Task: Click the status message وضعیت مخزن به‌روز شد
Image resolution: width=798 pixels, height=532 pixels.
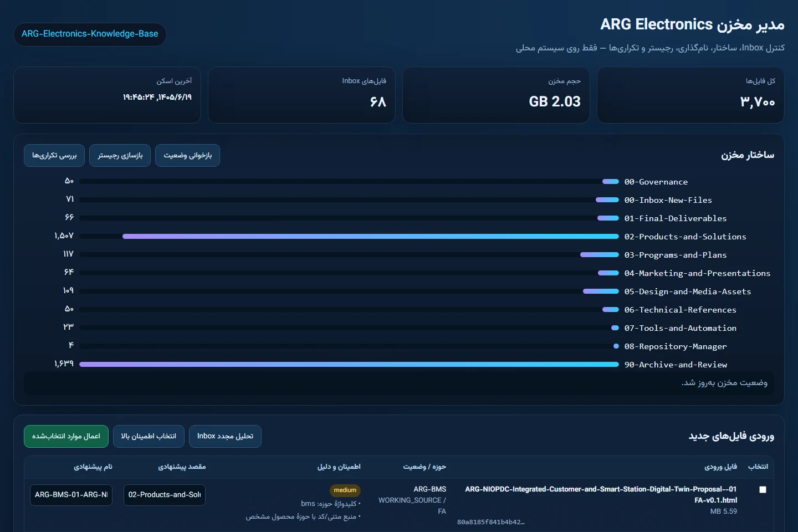Action: pos(724,383)
